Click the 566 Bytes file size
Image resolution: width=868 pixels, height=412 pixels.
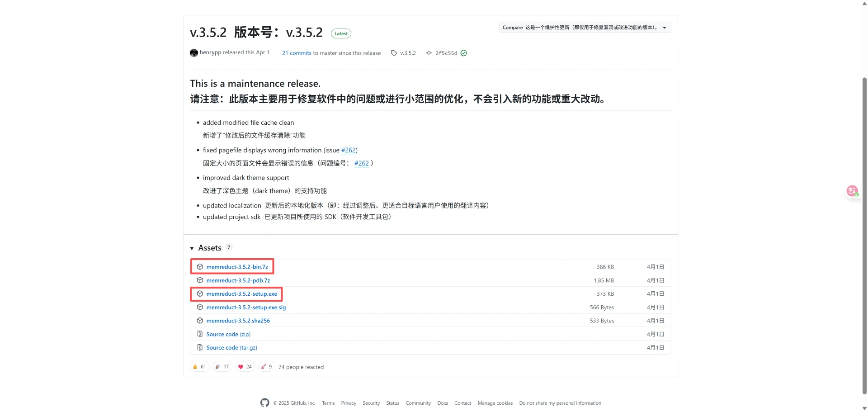coord(602,308)
